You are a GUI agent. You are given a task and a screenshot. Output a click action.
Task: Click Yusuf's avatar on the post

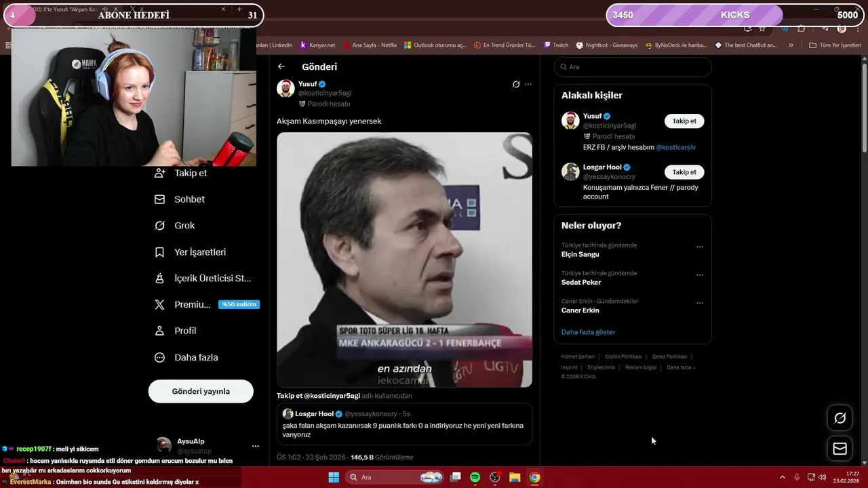click(285, 88)
